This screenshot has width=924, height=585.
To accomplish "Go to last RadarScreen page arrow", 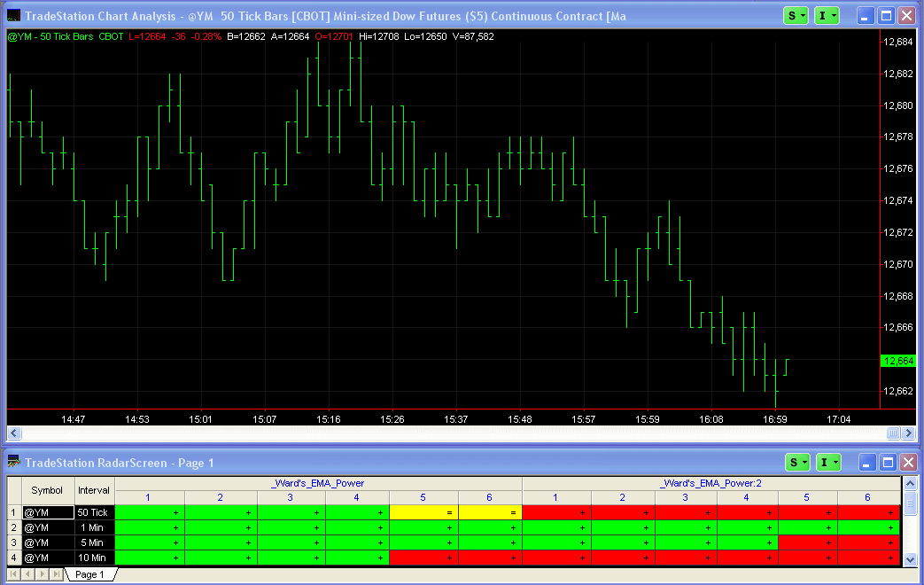I will coord(58,574).
